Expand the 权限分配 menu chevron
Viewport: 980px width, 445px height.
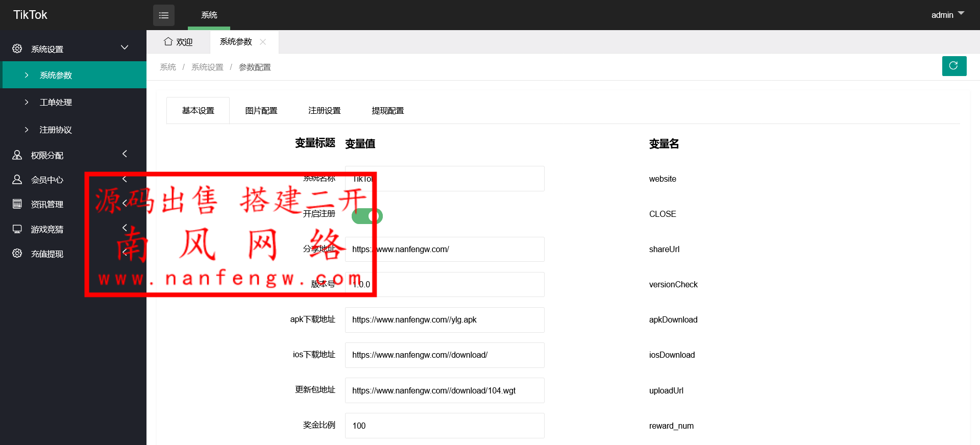click(x=125, y=154)
